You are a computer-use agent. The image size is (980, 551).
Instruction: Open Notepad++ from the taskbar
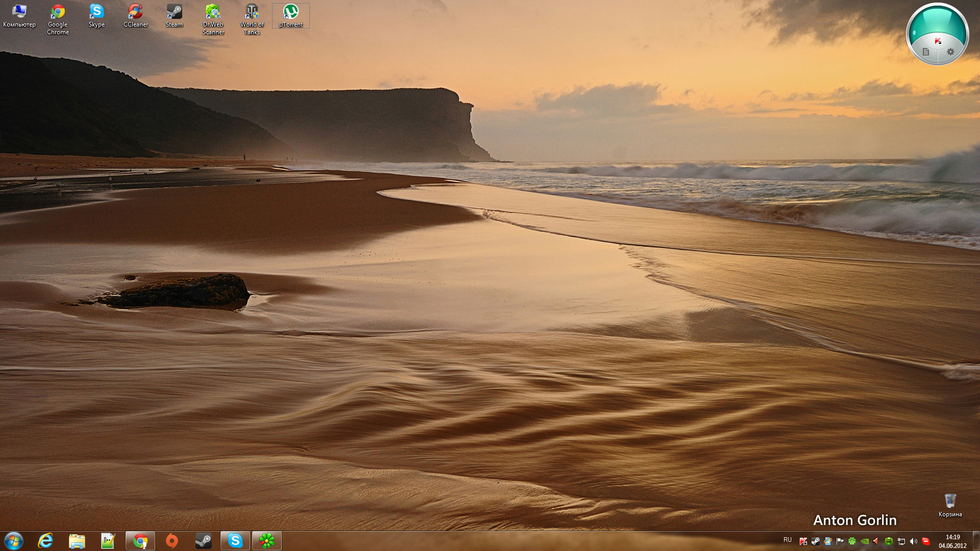(108, 541)
